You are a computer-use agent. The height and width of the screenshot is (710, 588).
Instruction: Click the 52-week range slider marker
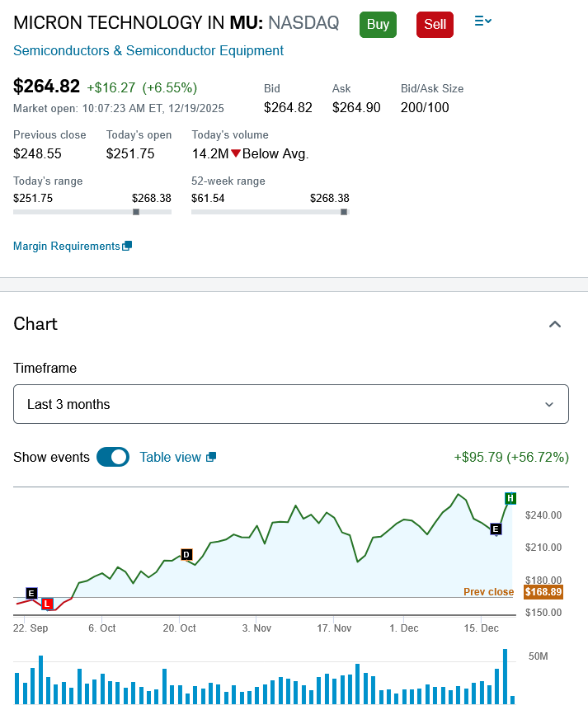coord(344,212)
